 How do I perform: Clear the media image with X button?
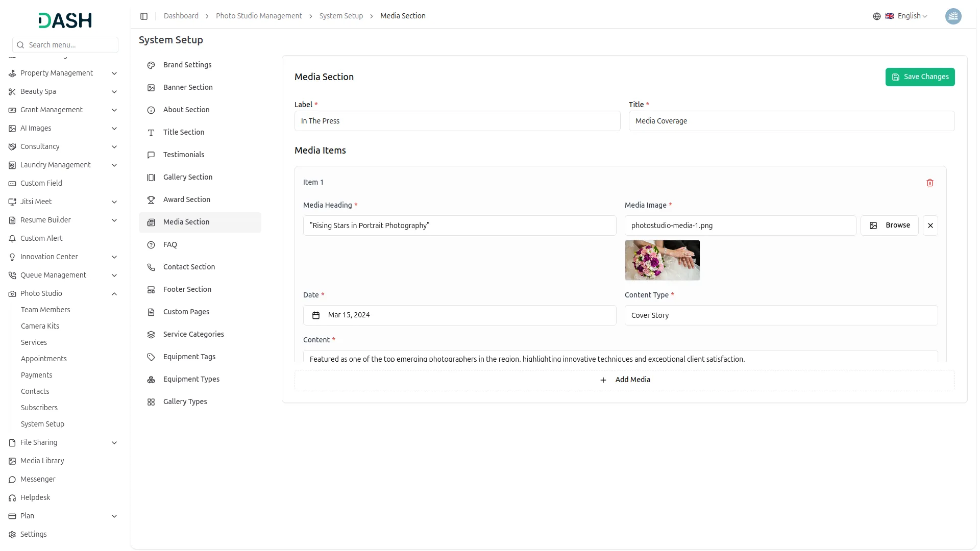(930, 226)
